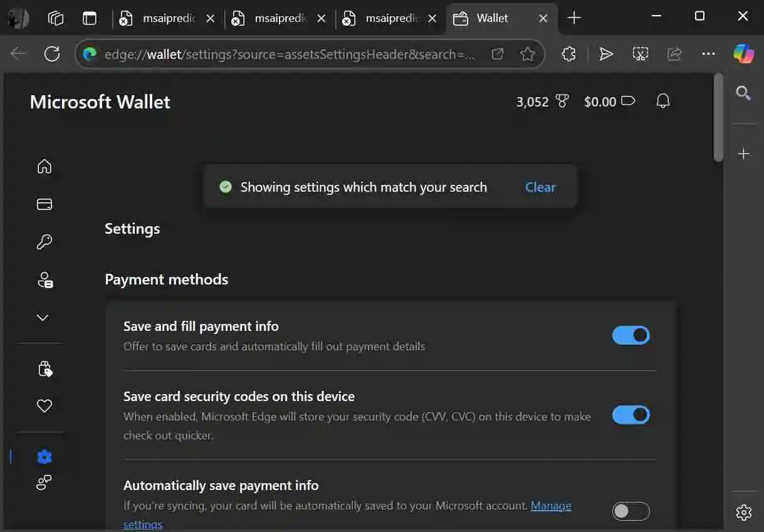Open the Manage settings link
764x532 pixels.
pyautogui.click(x=550, y=506)
